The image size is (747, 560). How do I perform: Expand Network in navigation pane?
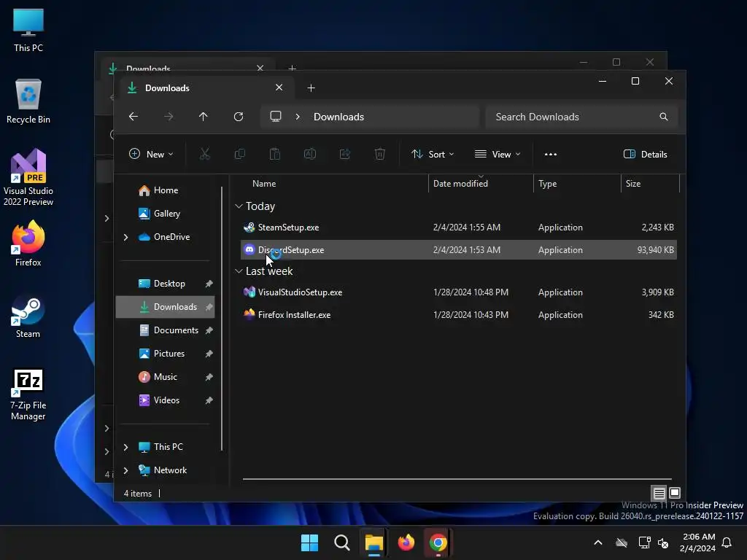pyautogui.click(x=125, y=470)
